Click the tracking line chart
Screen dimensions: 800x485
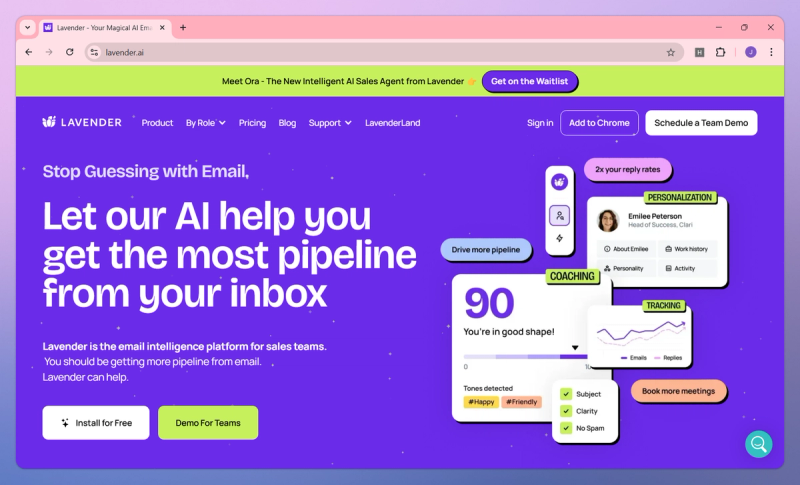(x=641, y=332)
